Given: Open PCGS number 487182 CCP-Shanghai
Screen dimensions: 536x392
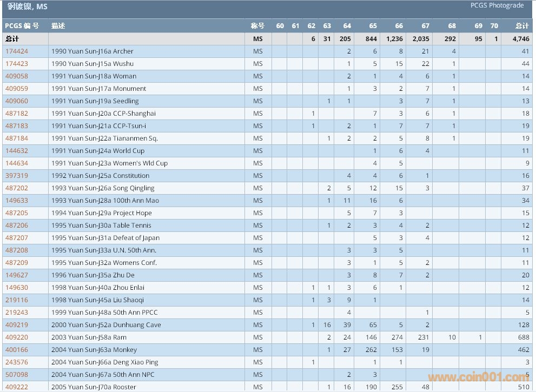Looking at the screenshot, I should click(x=16, y=114).
